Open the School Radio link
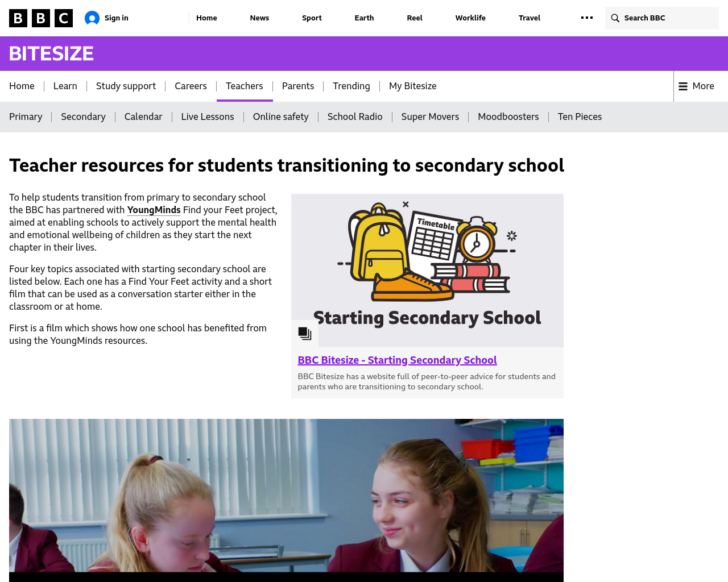728x582 pixels. 355,117
